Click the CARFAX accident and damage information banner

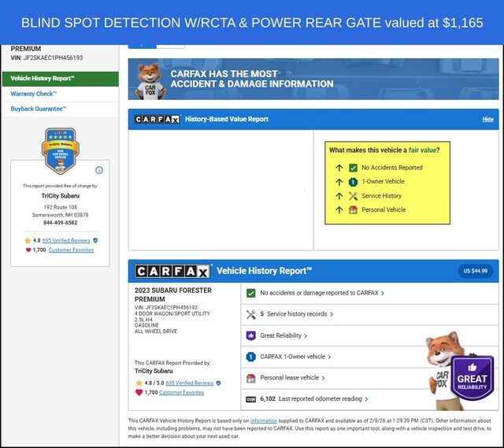(313, 79)
